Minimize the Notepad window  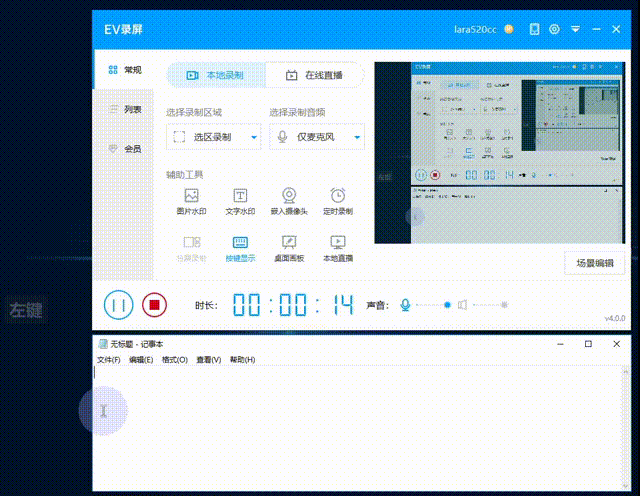point(560,344)
